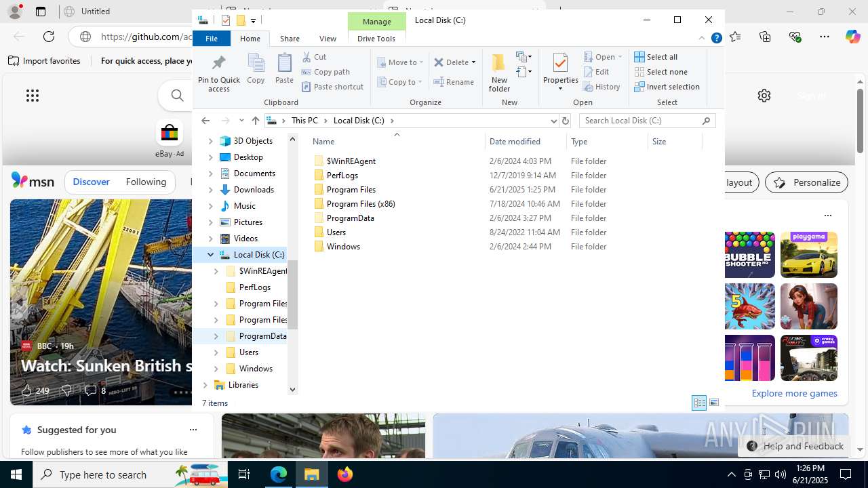Open recent locations dropdown arrow
The height and width of the screenshot is (488, 868).
pyautogui.click(x=241, y=121)
